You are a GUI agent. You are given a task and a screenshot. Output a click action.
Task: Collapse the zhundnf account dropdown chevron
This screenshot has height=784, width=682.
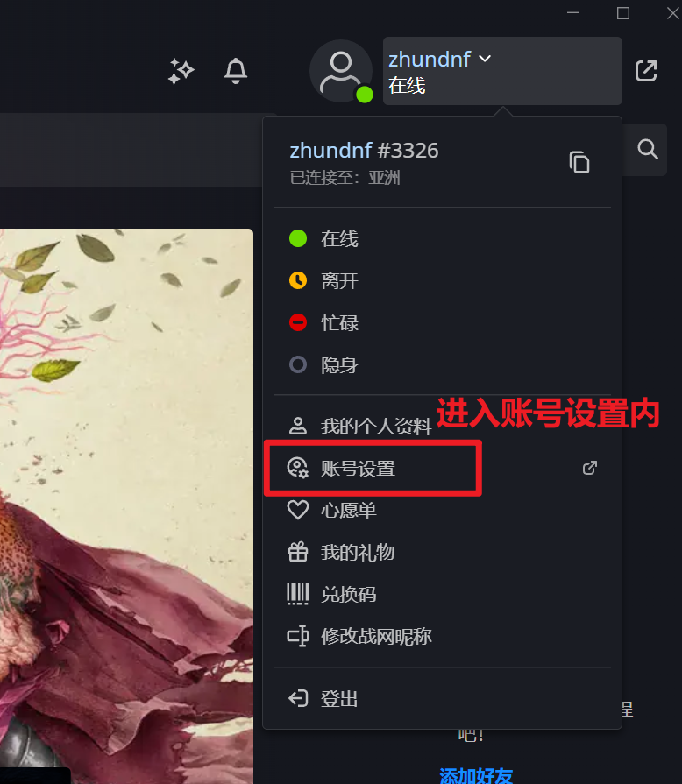pos(485,59)
